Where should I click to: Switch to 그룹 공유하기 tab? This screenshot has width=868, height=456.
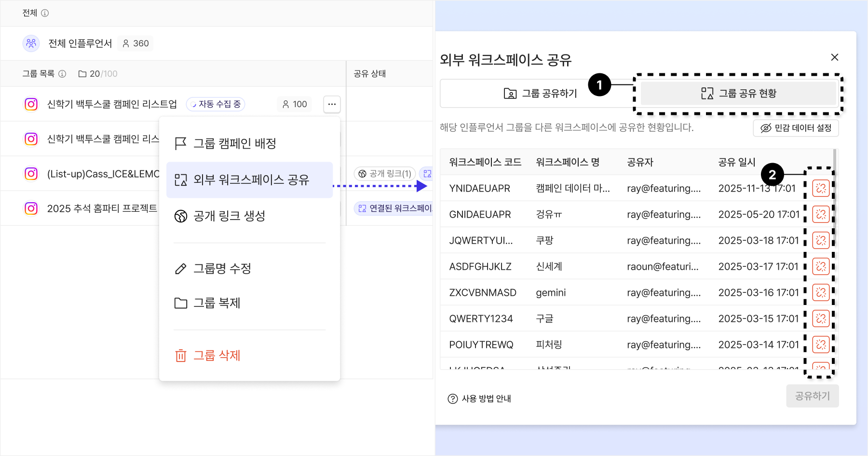540,94
